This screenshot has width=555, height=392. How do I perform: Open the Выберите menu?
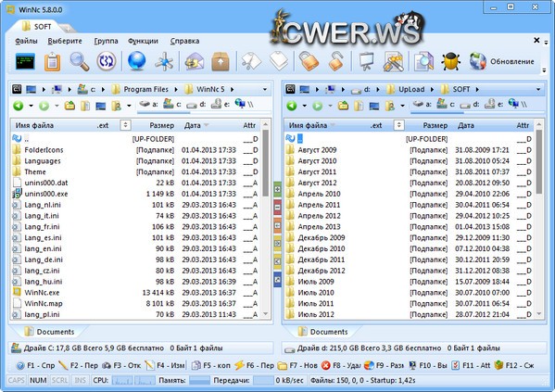click(x=65, y=41)
